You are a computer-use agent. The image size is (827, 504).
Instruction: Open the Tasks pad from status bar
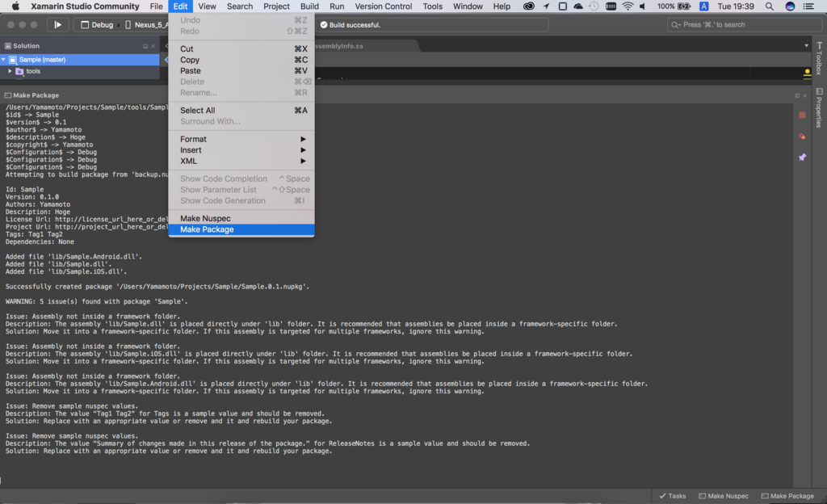point(673,496)
